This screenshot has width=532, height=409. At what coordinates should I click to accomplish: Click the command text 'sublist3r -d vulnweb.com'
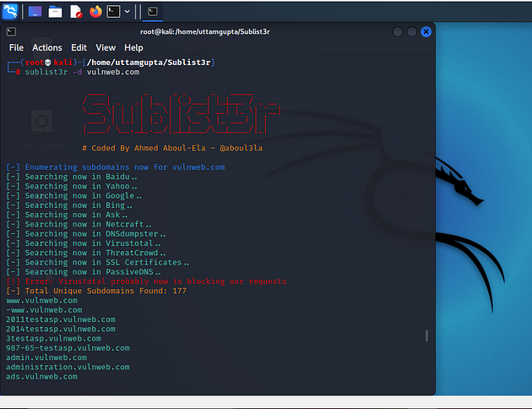(x=82, y=72)
